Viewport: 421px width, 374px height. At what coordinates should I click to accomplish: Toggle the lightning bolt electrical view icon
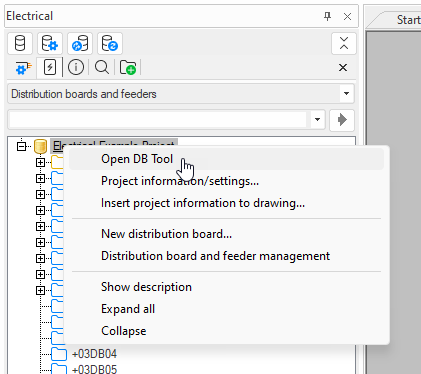[50, 68]
